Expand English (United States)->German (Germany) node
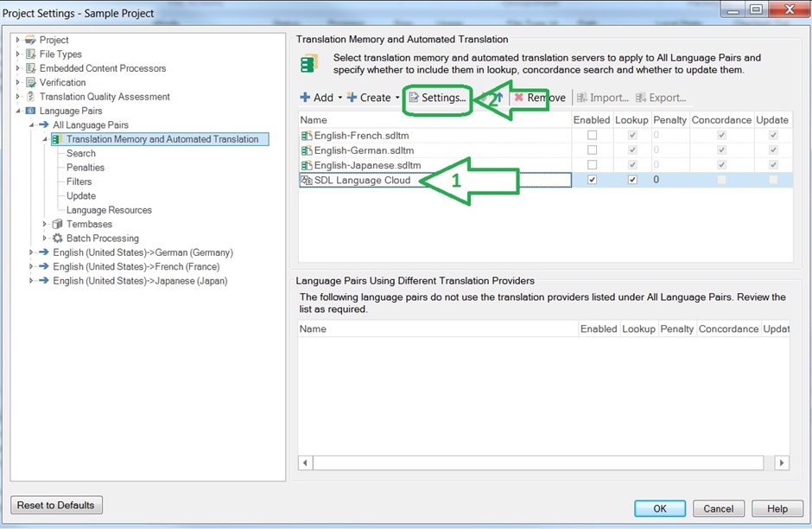Viewport: 812px width, 529px height. coord(31,252)
